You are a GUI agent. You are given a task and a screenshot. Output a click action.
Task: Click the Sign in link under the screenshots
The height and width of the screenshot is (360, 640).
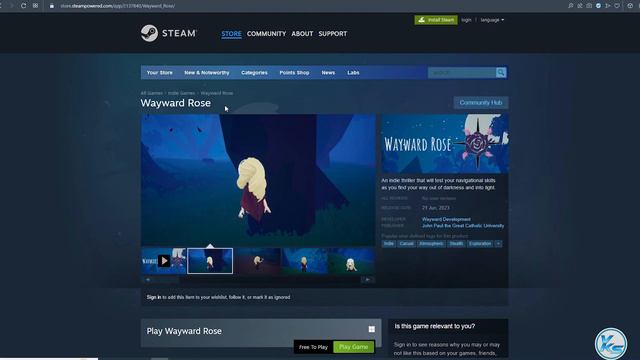154,297
